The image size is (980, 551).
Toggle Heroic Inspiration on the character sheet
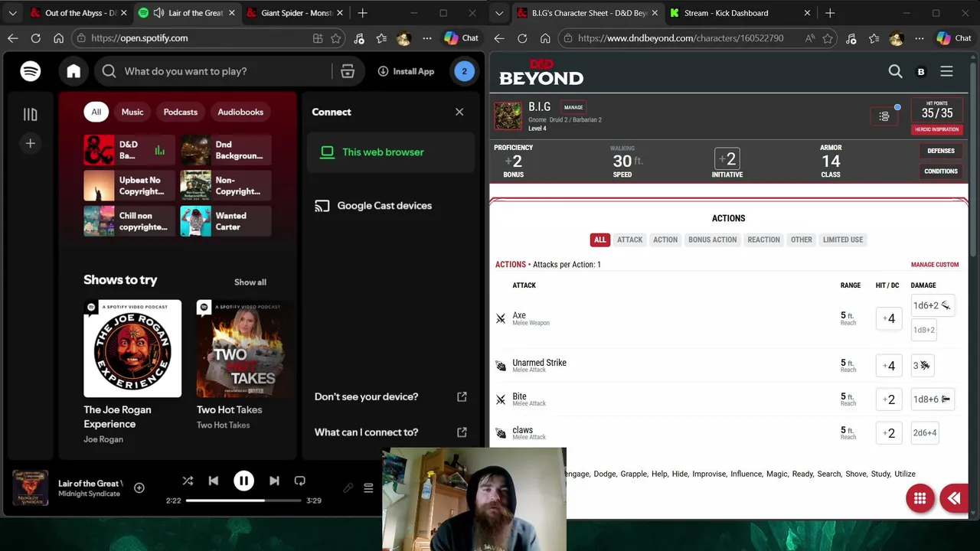click(937, 129)
